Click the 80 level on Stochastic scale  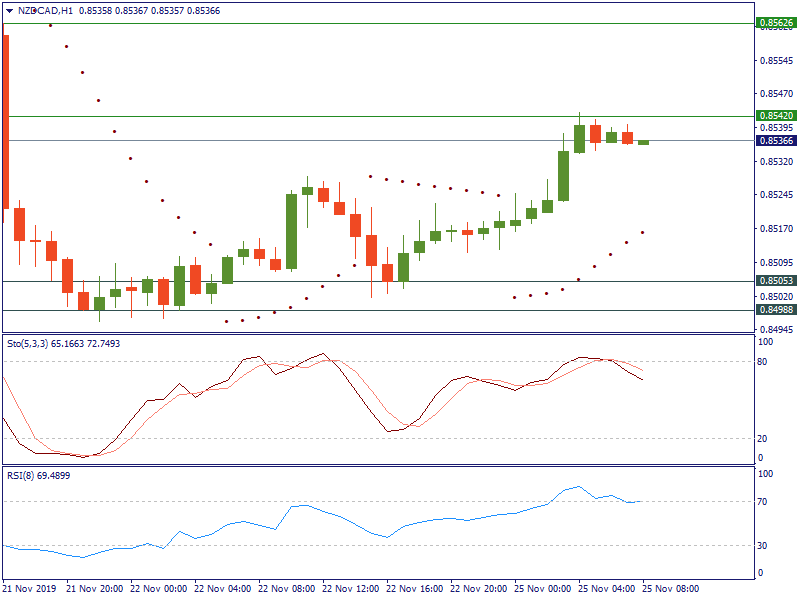tap(764, 361)
